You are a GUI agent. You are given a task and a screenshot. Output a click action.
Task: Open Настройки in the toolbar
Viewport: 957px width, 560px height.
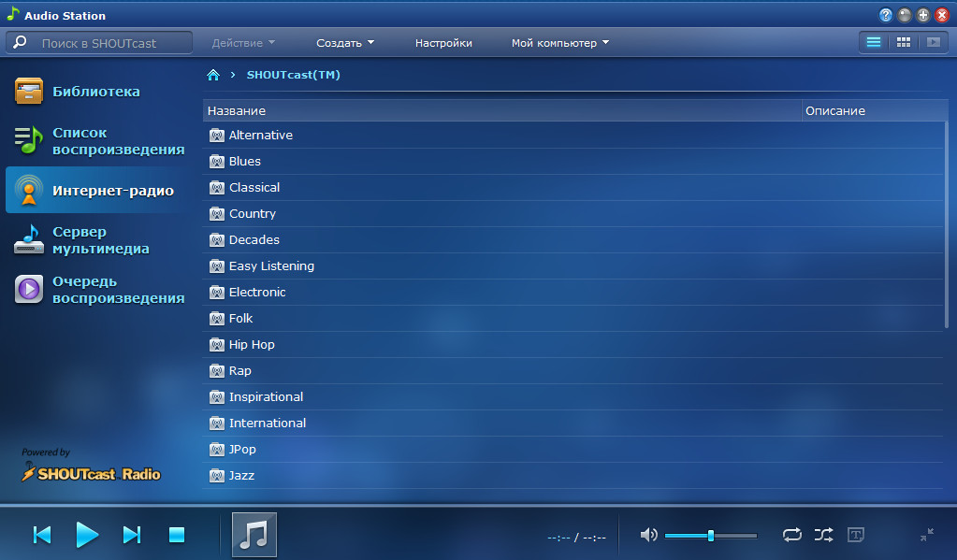[x=443, y=43]
